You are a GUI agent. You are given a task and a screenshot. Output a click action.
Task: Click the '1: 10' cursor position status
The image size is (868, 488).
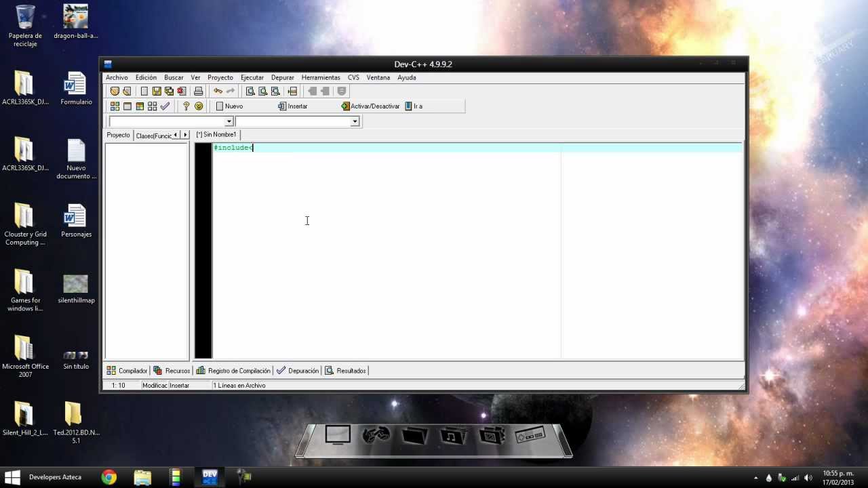coord(119,385)
